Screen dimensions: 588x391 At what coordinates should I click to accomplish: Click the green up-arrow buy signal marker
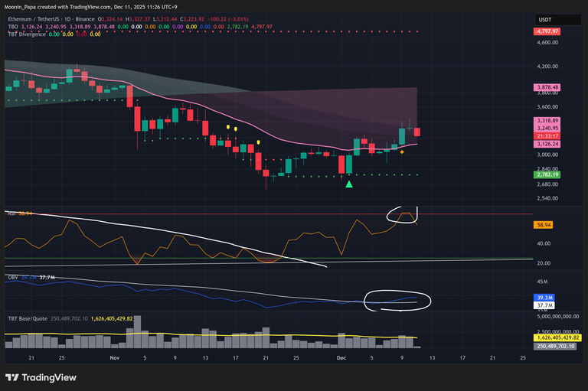pyautogui.click(x=349, y=184)
